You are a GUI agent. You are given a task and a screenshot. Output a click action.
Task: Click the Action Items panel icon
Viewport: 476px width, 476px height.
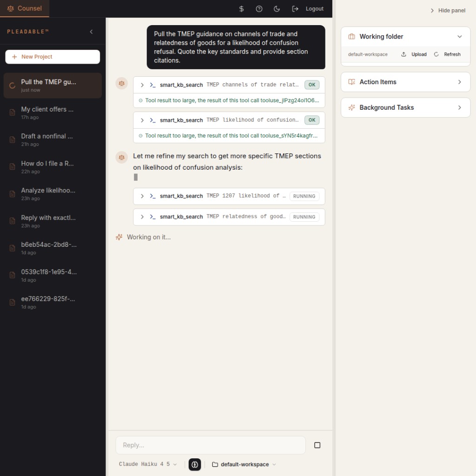click(x=352, y=82)
